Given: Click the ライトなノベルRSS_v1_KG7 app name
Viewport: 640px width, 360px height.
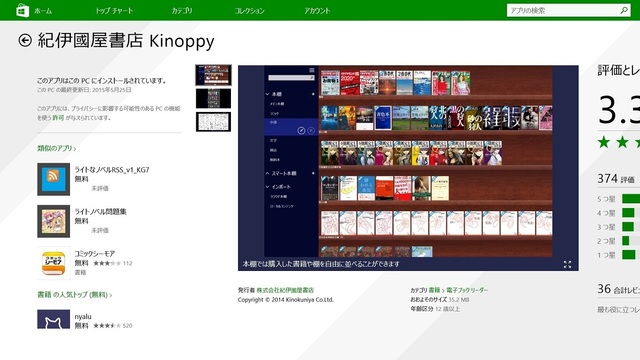Looking at the screenshot, I should pos(112,170).
